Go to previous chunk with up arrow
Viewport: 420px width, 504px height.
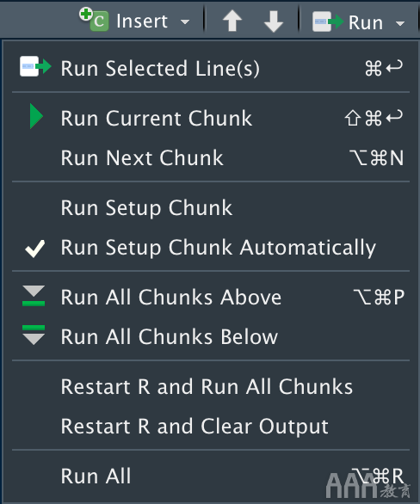[x=232, y=22]
